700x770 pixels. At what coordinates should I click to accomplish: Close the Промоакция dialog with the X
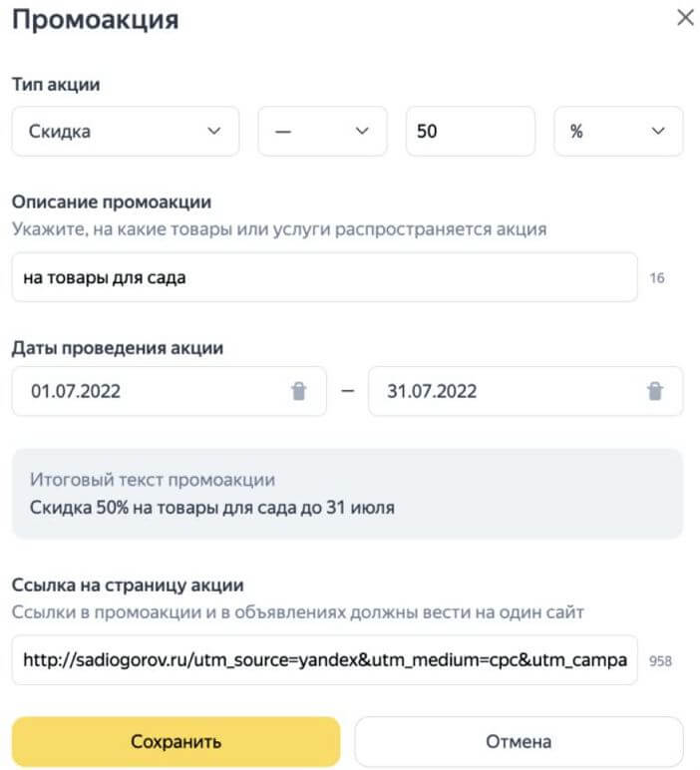tap(685, 18)
